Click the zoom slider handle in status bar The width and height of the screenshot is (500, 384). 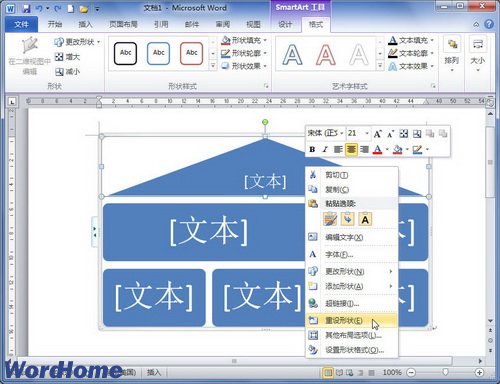tap(445, 372)
